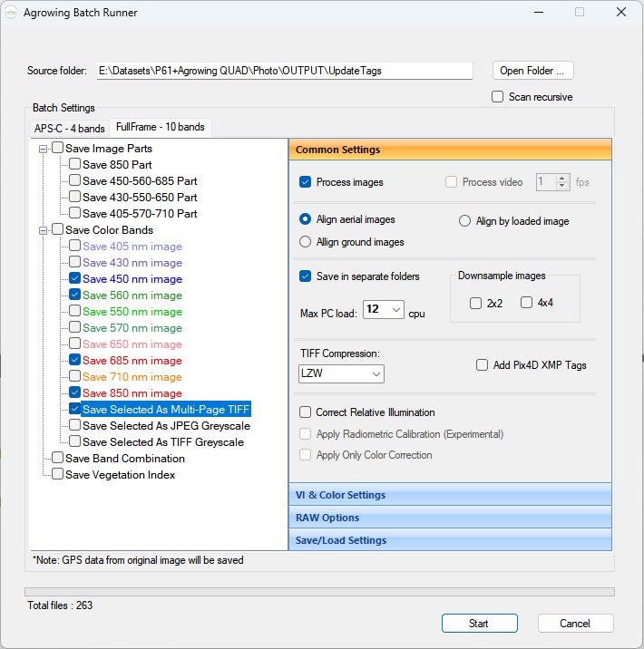Start the batch processing
Viewport: 644px width, 649px height.
pos(479,624)
